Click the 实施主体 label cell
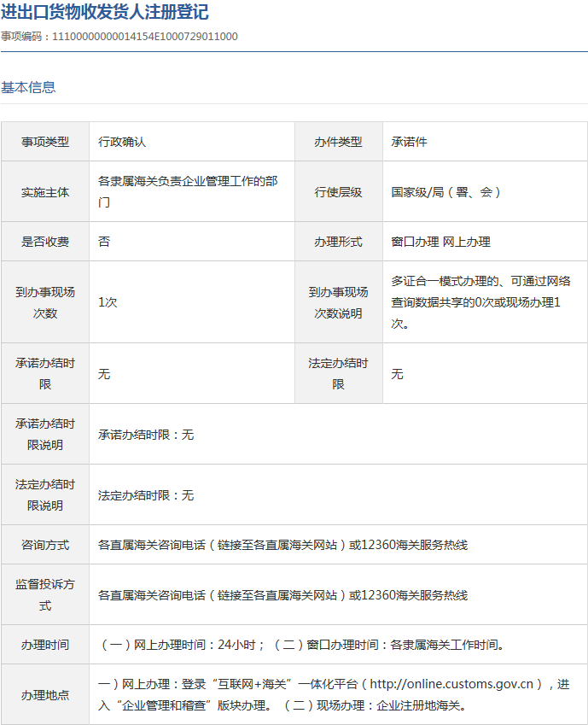 pos(45,192)
